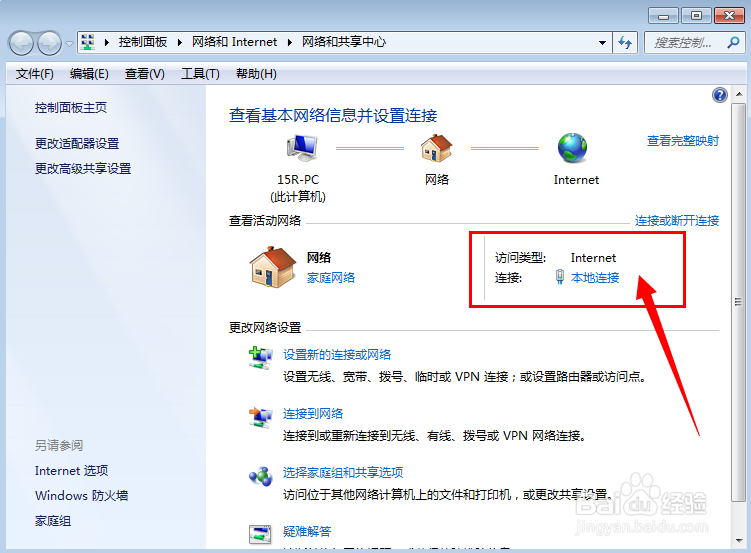The height and width of the screenshot is (553, 751).
Task: Click the Back navigation arrow button
Action: click(x=21, y=44)
